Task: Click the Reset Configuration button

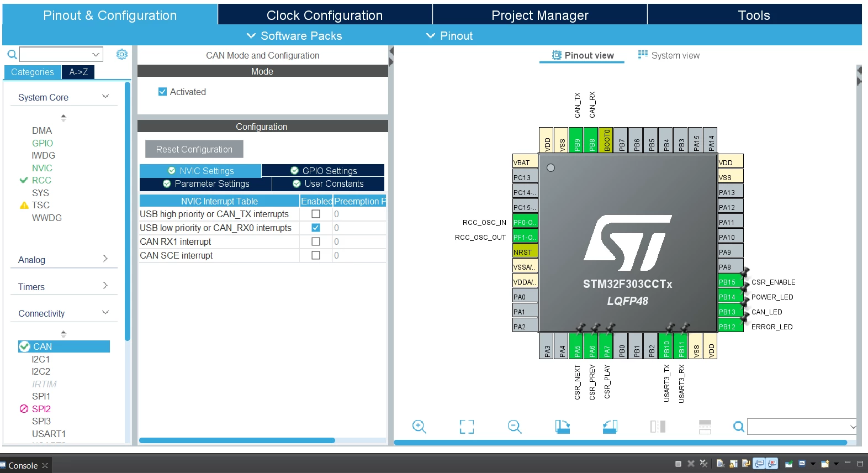Action: click(x=194, y=149)
